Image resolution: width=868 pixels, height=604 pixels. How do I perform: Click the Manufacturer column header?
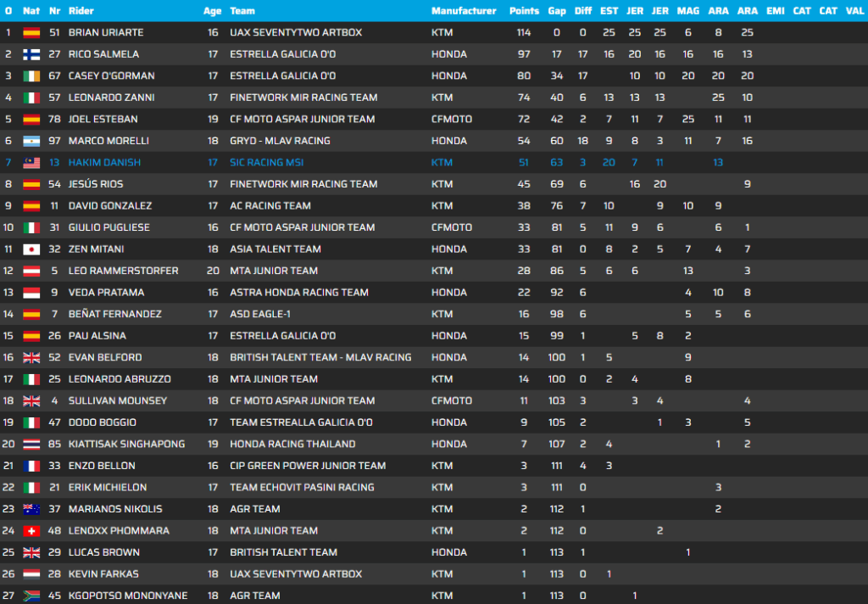pyautogui.click(x=464, y=11)
